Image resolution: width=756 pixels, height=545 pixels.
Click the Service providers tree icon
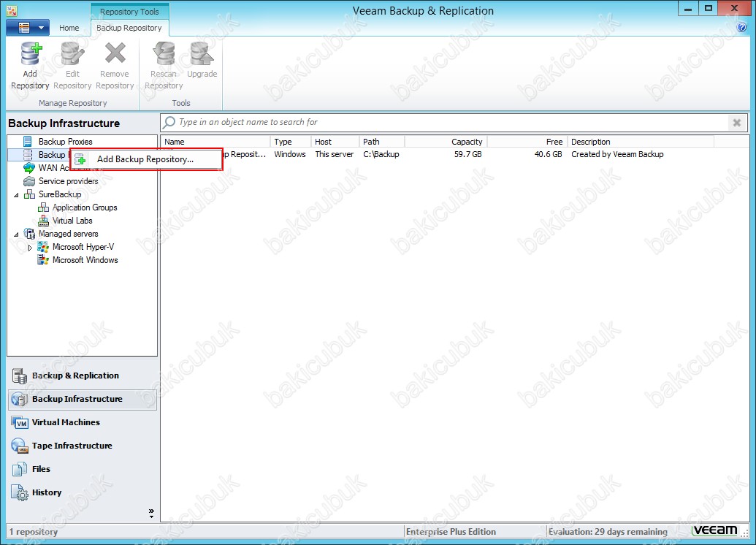(x=29, y=181)
